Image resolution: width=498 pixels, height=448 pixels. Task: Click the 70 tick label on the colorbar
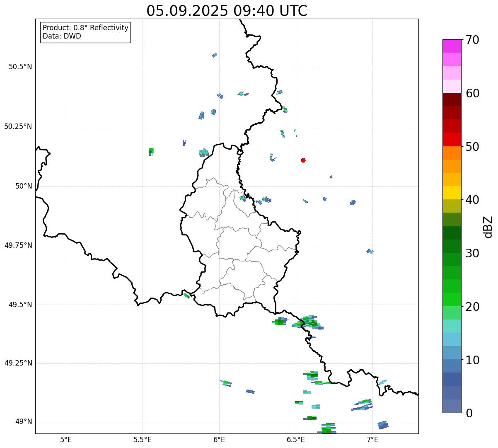(472, 40)
